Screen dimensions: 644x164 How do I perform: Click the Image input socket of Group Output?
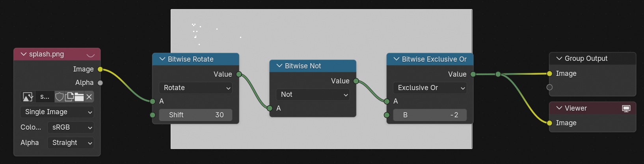(549, 74)
